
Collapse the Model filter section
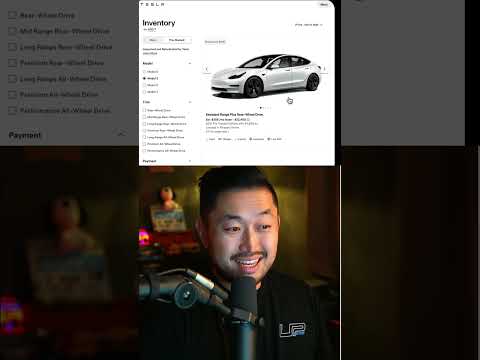(x=190, y=63)
